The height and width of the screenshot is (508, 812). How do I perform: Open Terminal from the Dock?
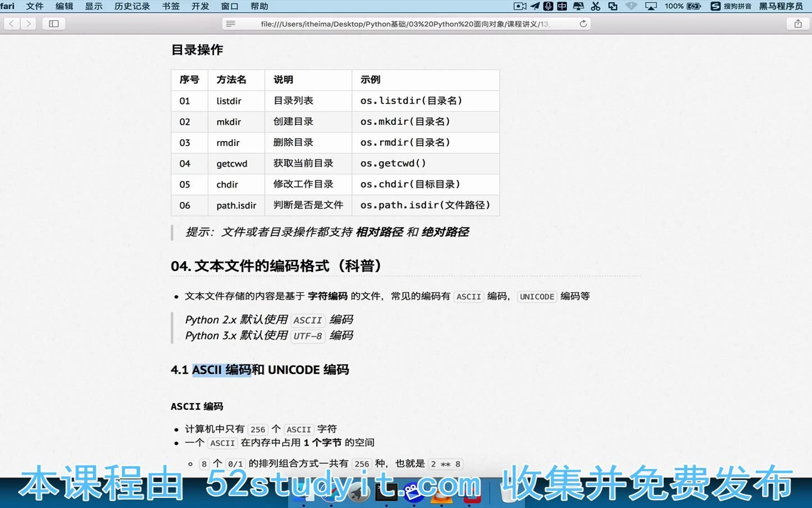386,493
